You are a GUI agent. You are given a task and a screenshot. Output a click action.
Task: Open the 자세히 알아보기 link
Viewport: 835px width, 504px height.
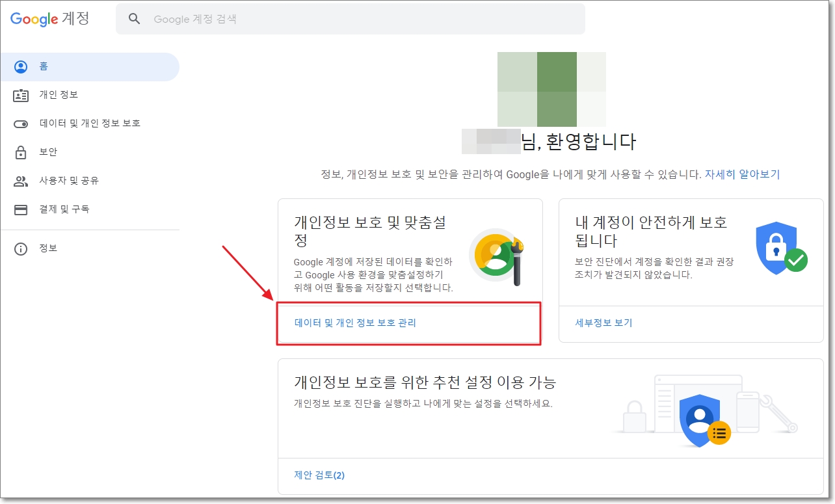click(x=742, y=174)
